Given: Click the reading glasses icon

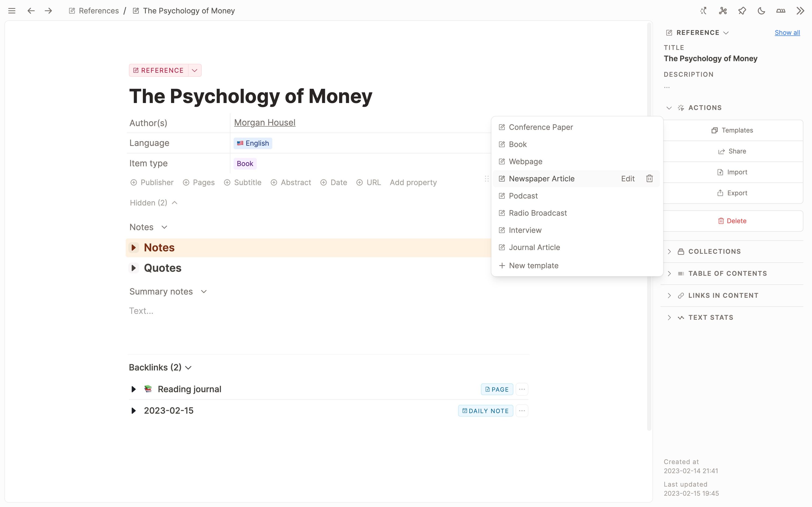Looking at the screenshot, I should click(781, 11).
